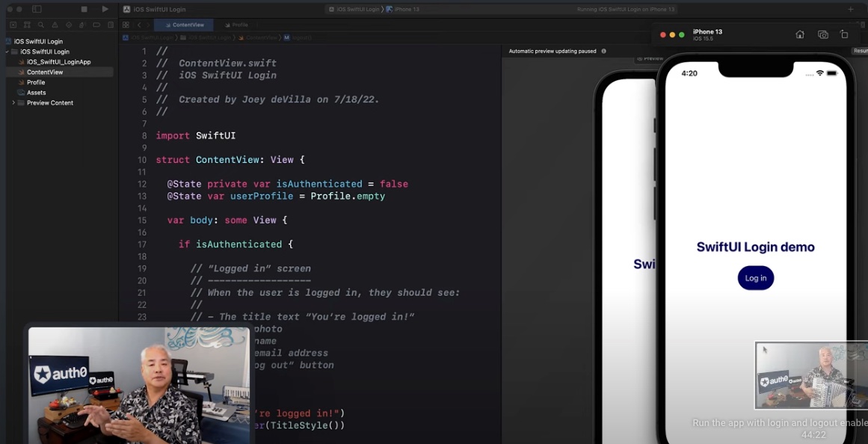Take a Simulator screenshot
The height and width of the screenshot is (444, 868).
click(823, 34)
